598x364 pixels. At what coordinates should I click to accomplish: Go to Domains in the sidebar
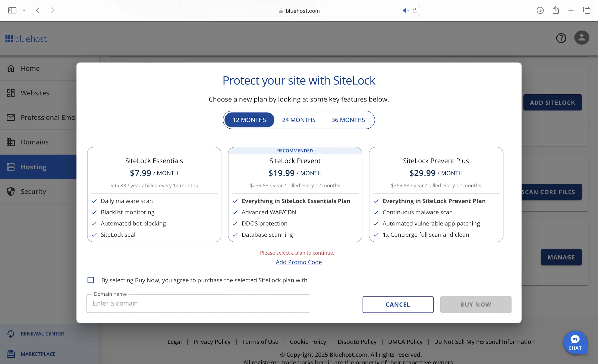coord(35,142)
